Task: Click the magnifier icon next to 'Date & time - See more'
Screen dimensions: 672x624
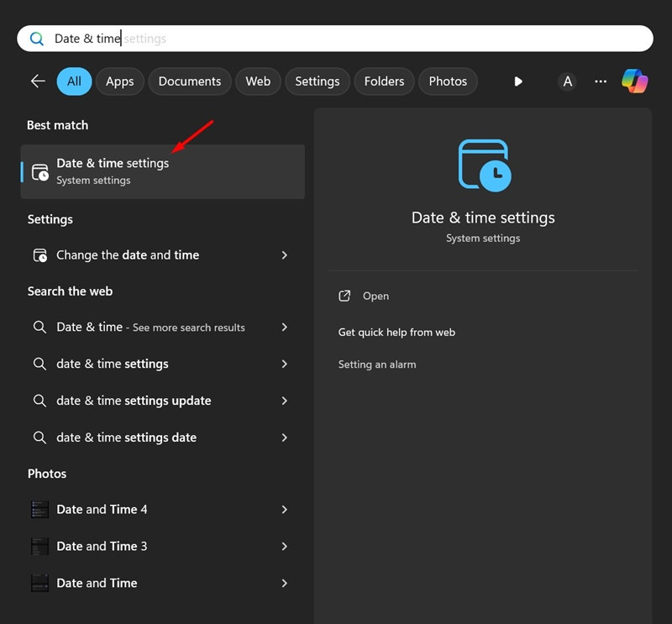Action: (39, 327)
